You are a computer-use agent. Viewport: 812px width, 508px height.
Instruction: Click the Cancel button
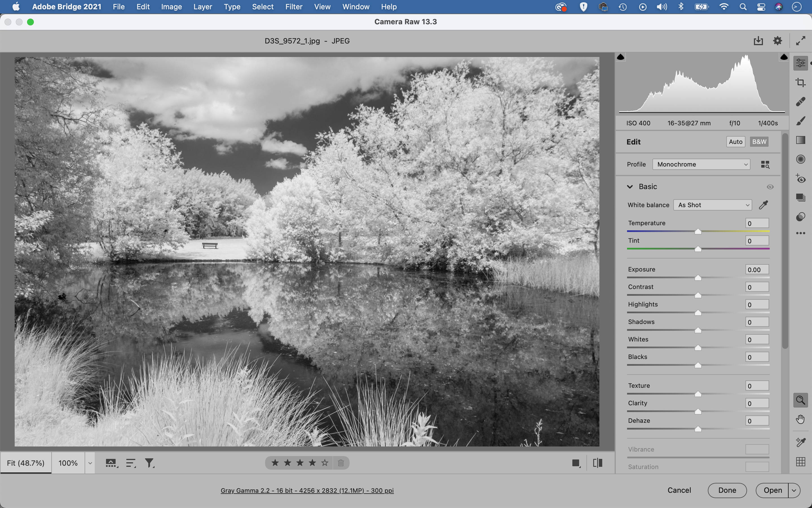679,490
